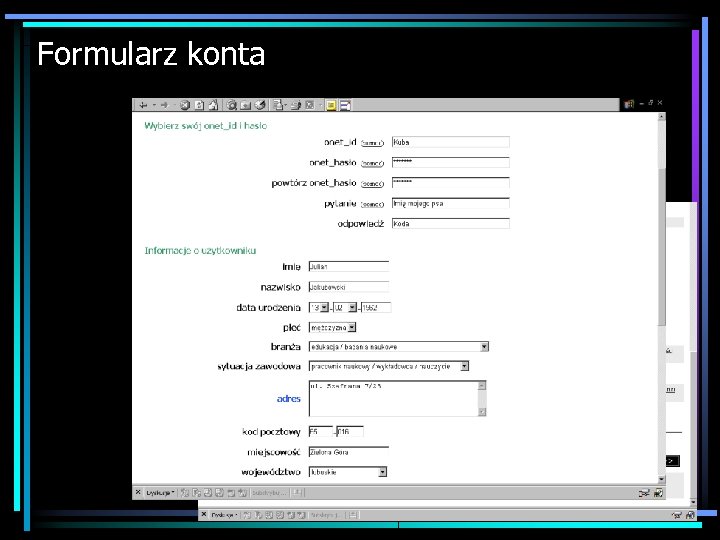Open the Search icon in browser toolbar
The height and width of the screenshot is (540, 720).
pyautogui.click(x=232, y=105)
